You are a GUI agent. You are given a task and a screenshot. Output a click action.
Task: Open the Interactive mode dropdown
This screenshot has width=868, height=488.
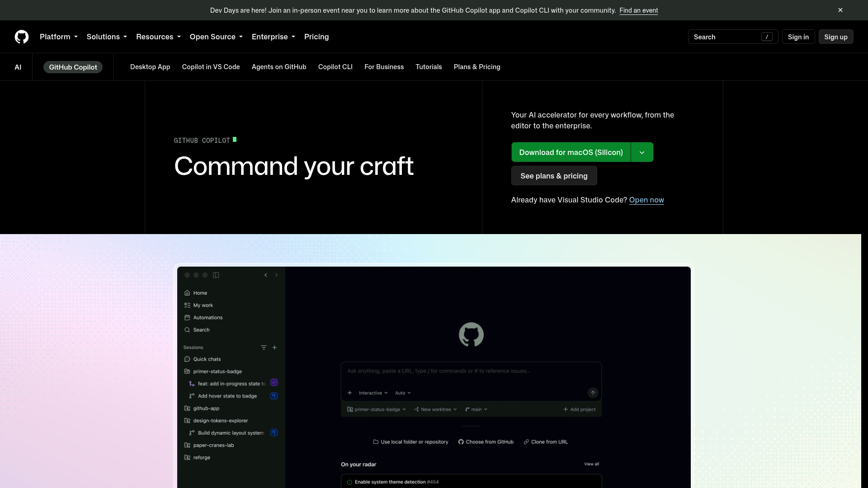pos(373,393)
